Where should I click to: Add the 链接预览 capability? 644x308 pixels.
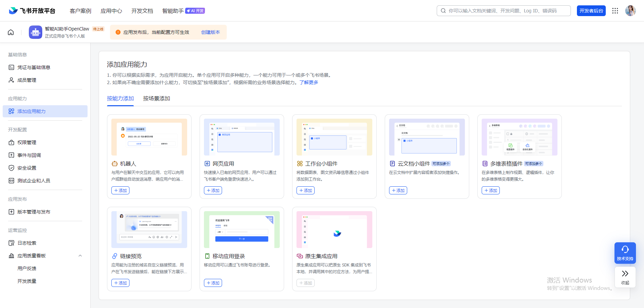[x=120, y=283]
